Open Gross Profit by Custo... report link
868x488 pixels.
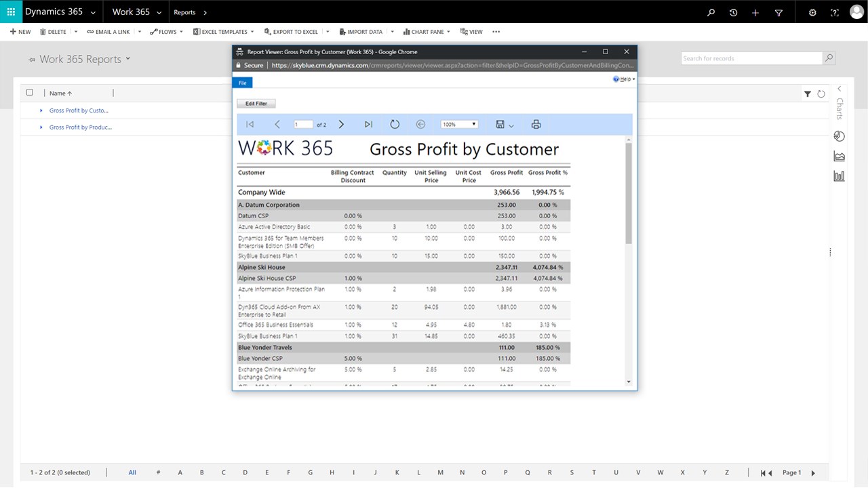click(79, 110)
